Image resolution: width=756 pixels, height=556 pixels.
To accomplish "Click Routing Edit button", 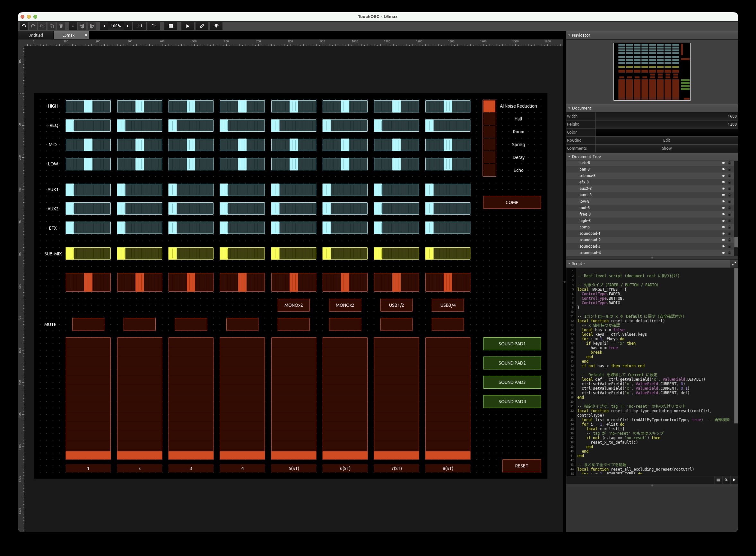I will [x=666, y=140].
